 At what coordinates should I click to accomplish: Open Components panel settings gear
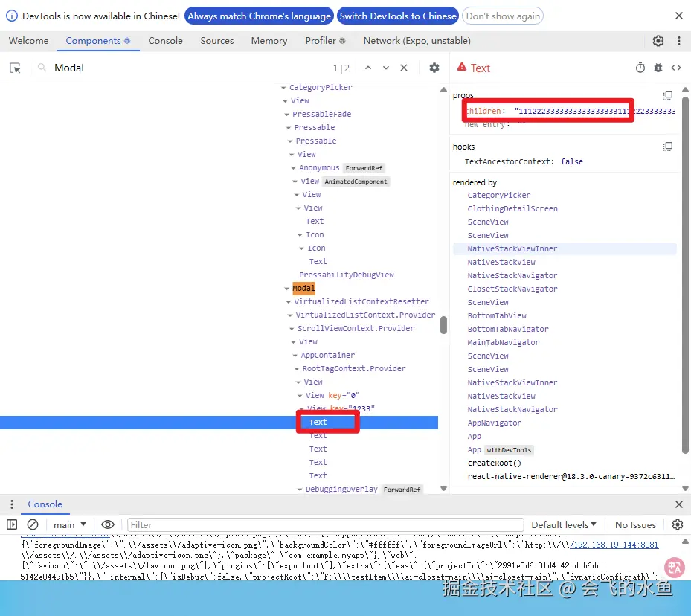coord(434,68)
